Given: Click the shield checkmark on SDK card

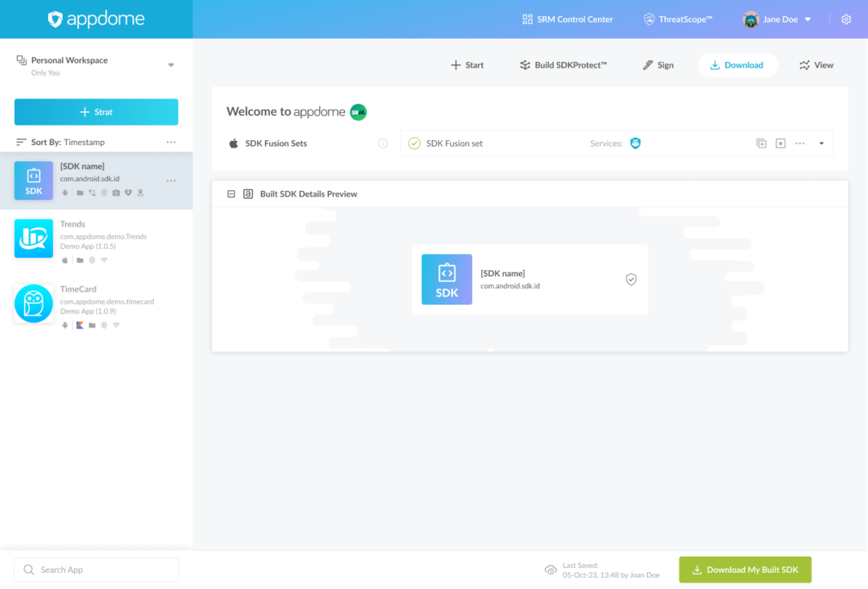Looking at the screenshot, I should tap(631, 280).
